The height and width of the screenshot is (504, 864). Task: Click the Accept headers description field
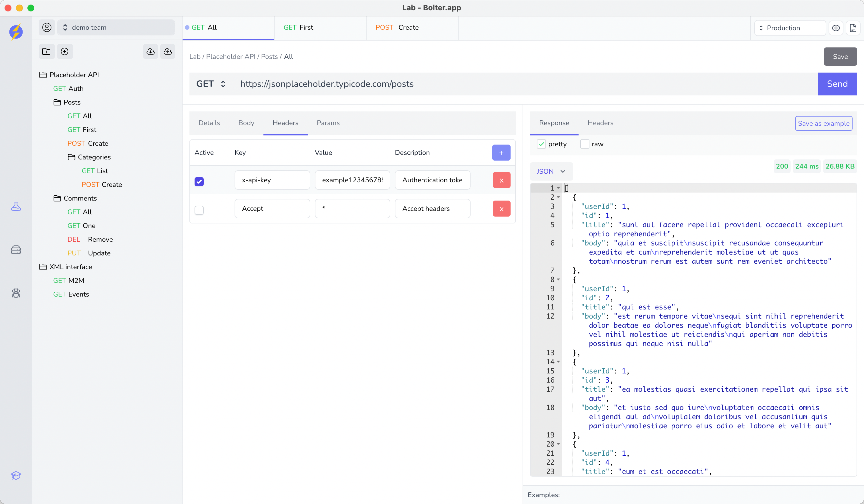(x=432, y=209)
